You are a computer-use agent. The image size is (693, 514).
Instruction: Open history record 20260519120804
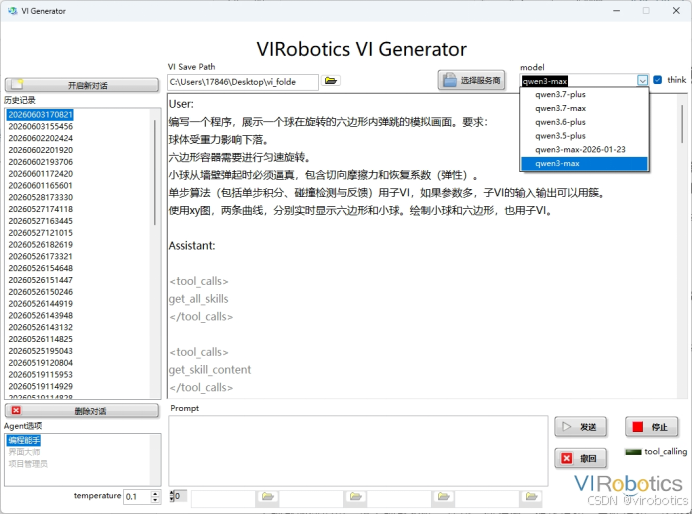tap(41, 363)
